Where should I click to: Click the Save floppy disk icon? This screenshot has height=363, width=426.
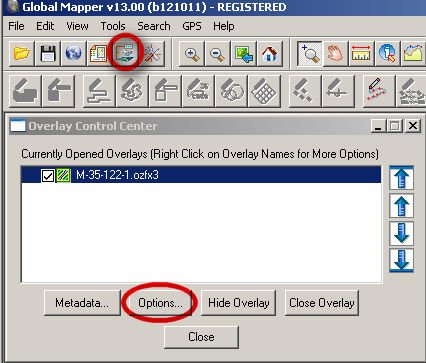pyautogui.click(x=48, y=53)
